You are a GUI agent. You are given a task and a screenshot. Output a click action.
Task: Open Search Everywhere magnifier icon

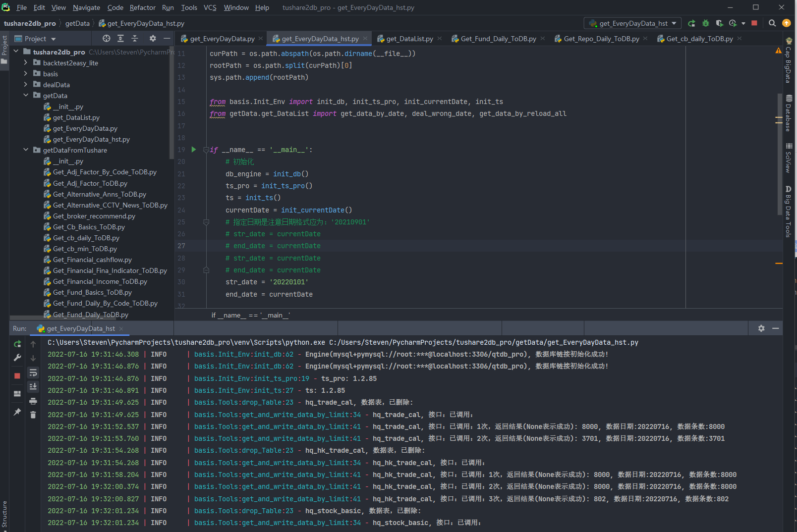tap(772, 23)
